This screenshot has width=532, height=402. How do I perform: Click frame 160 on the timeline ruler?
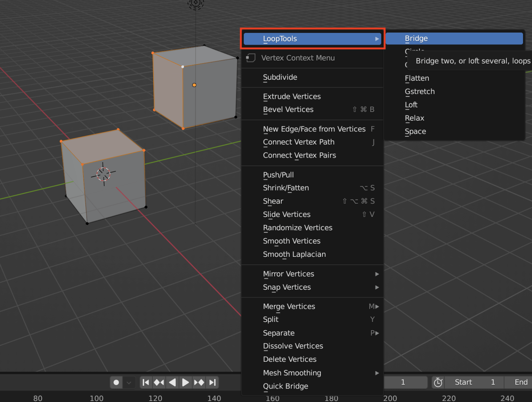point(273,398)
